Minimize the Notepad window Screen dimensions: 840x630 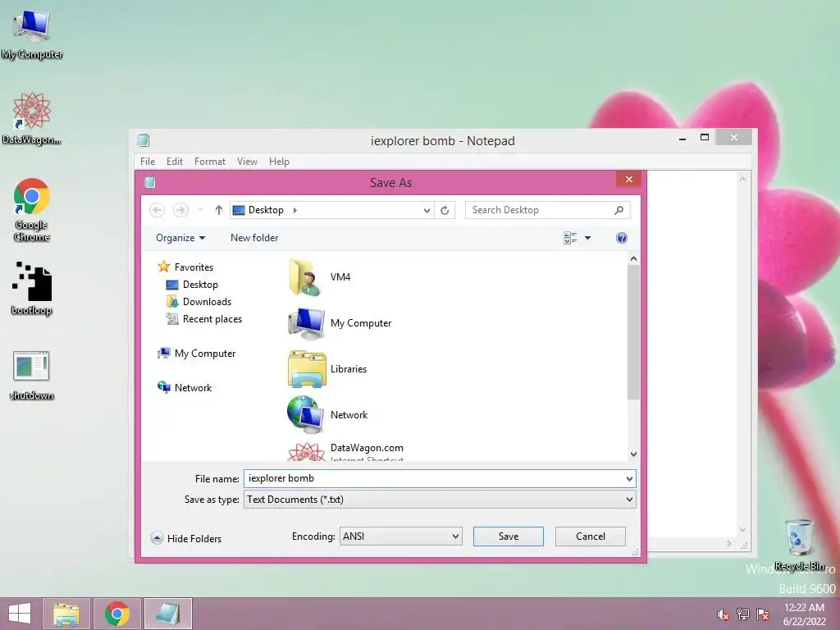point(682,138)
